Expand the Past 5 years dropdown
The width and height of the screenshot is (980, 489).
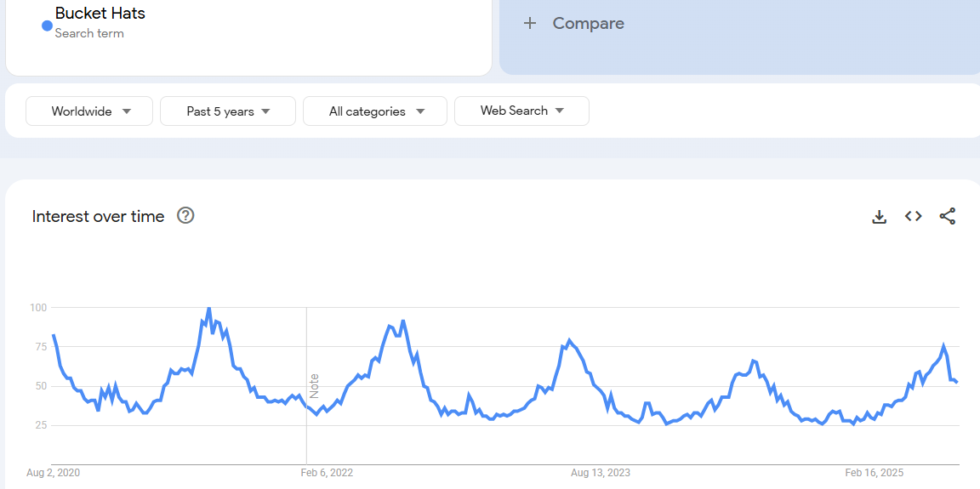click(228, 111)
